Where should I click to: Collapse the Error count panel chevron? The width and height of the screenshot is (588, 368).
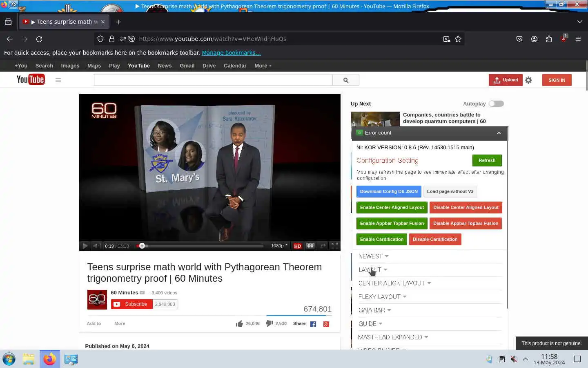pyautogui.click(x=499, y=133)
